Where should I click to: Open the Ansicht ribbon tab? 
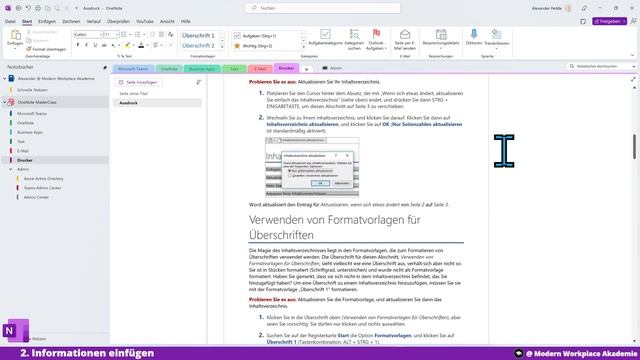point(167,21)
